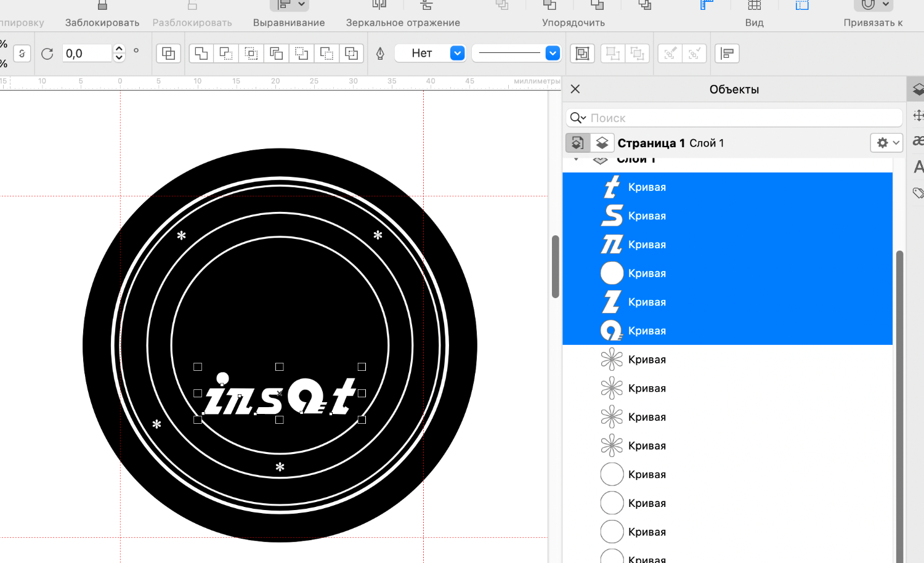
Task: Click the Заблокировать lock icon
Action: click(x=102, y=6)
